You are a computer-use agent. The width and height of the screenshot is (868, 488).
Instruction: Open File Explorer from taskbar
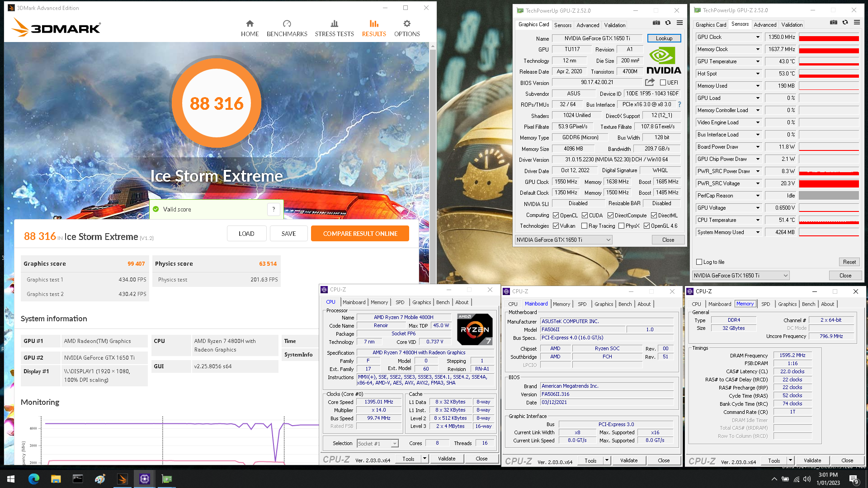(x=56, y=479)
